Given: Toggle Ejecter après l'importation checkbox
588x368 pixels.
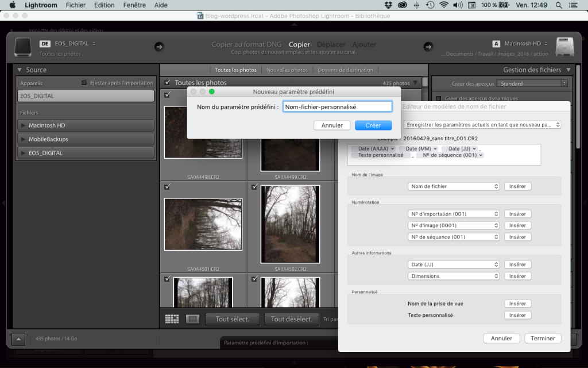Looking at the screenshot, I should (84, 83).
